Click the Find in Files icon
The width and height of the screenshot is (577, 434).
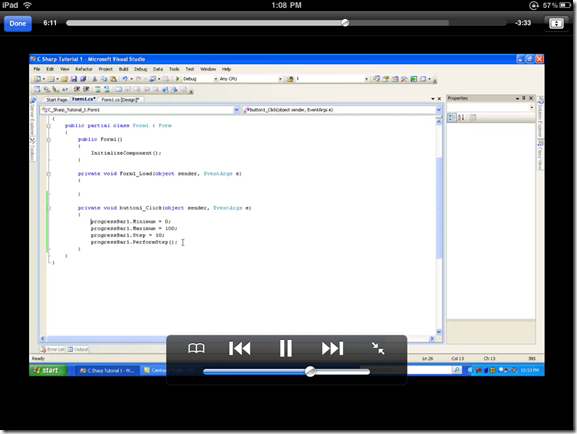[290, 79]
